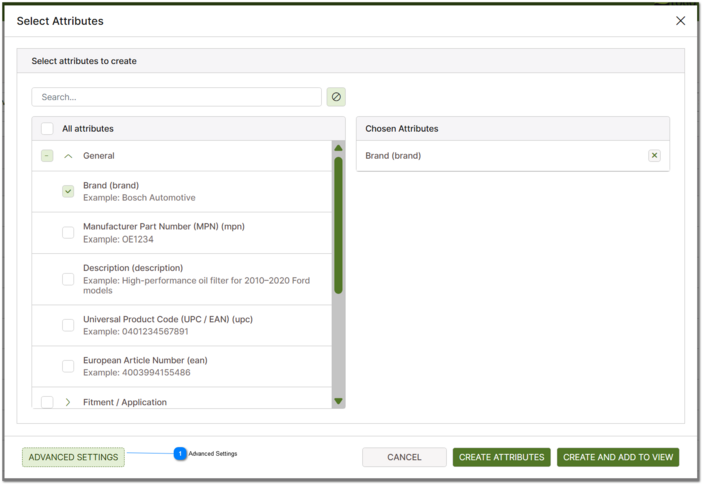Click European Article Number (ean) text

145,360
